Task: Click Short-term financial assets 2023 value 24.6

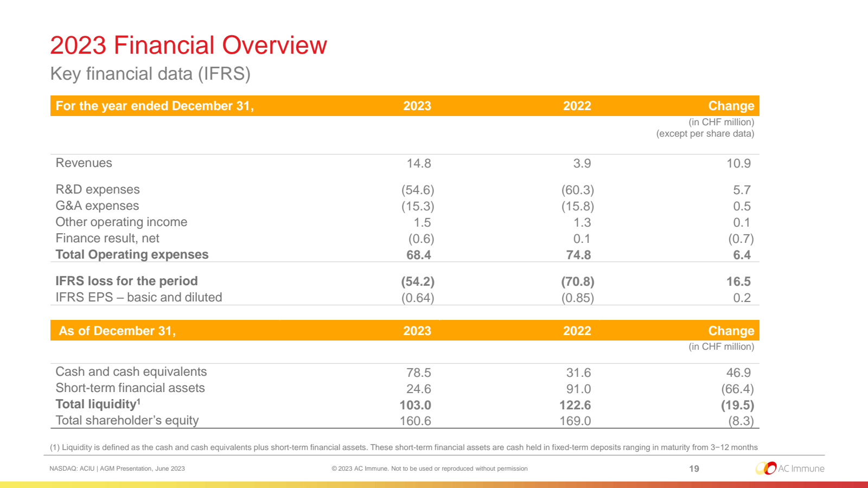Action: click(x=419, y=389)
